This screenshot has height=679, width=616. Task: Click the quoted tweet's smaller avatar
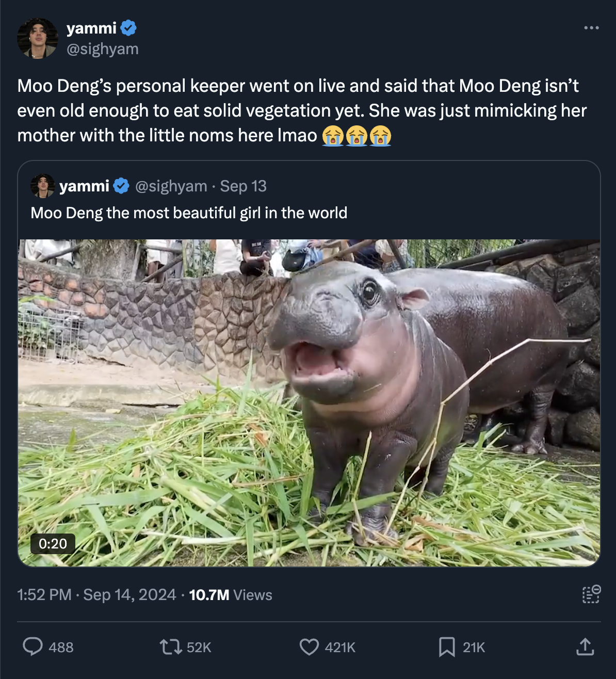click(43, 186)
